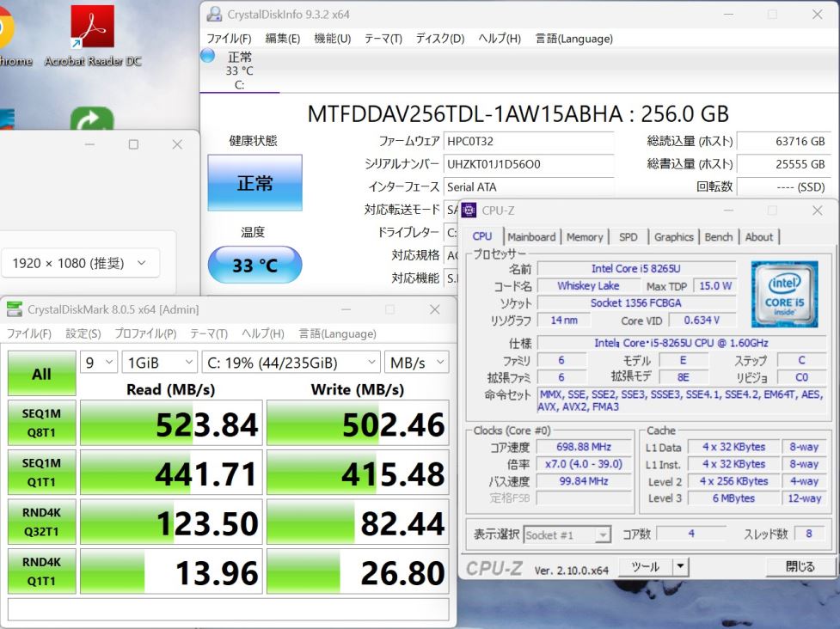Click the 正常 health status button
The height and width of the screenshot is (629, 840).
[x=255, y=183]
